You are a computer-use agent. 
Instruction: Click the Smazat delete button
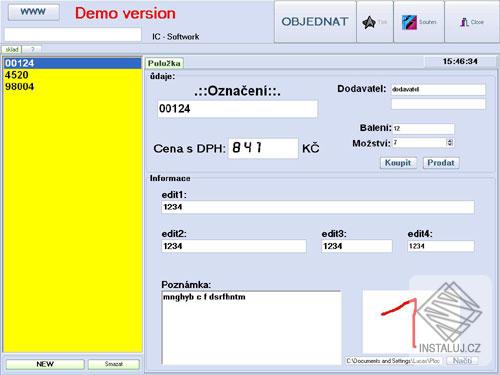coord(114,364)
